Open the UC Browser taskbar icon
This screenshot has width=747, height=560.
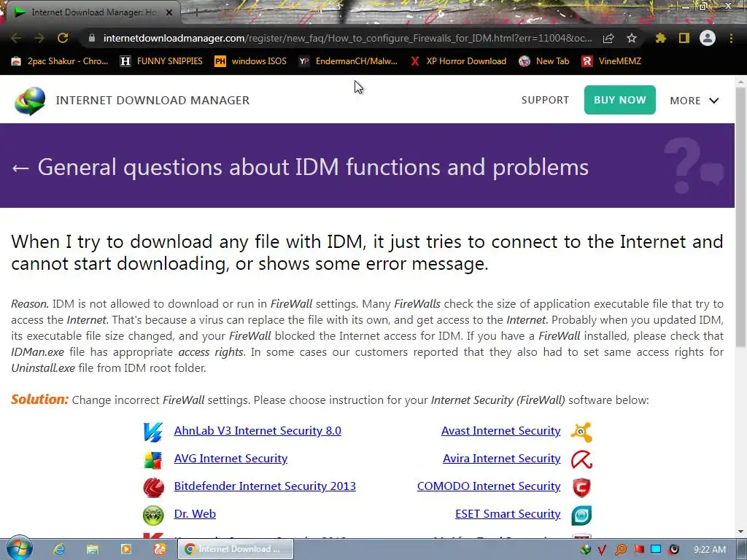[x=159, y=549]
